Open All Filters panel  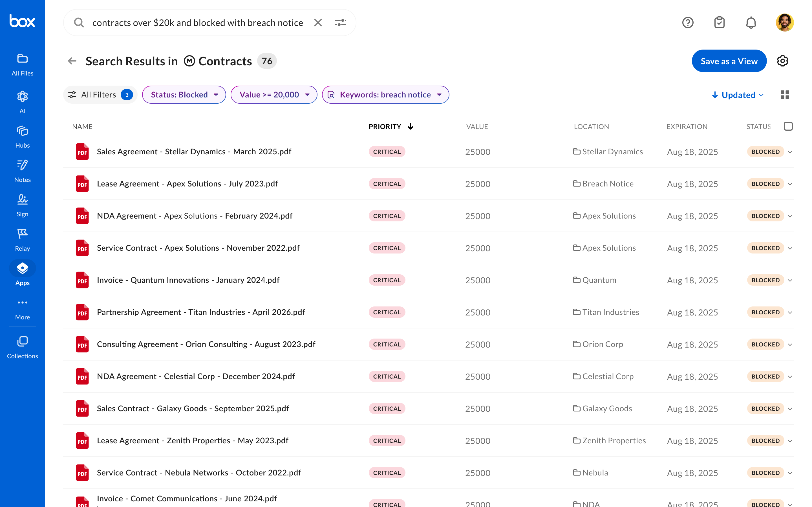[x=100, y=95]
